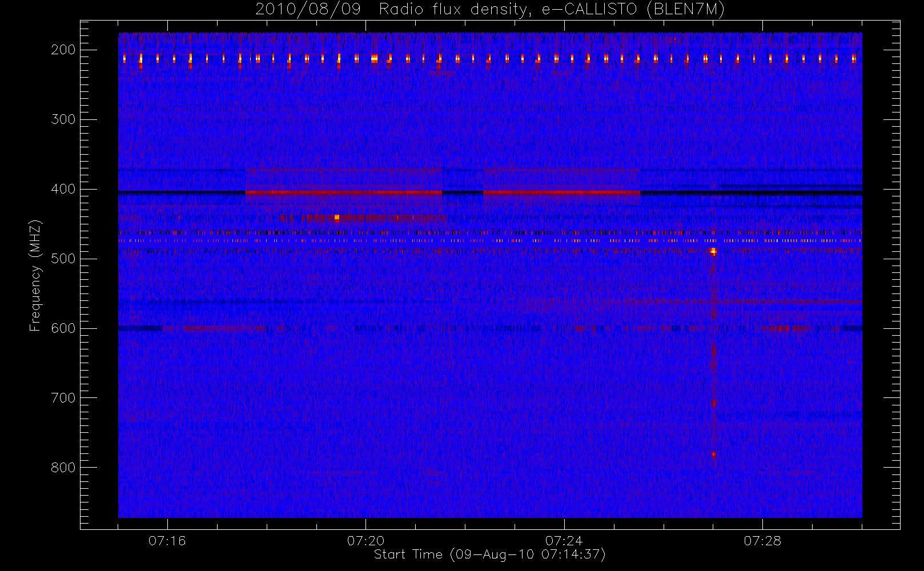Image resolution: width=924 pixels, height=571 pixels.
Task: Click the bright yellow burst spot near 440 MHz
Action: tap(337, 217)
